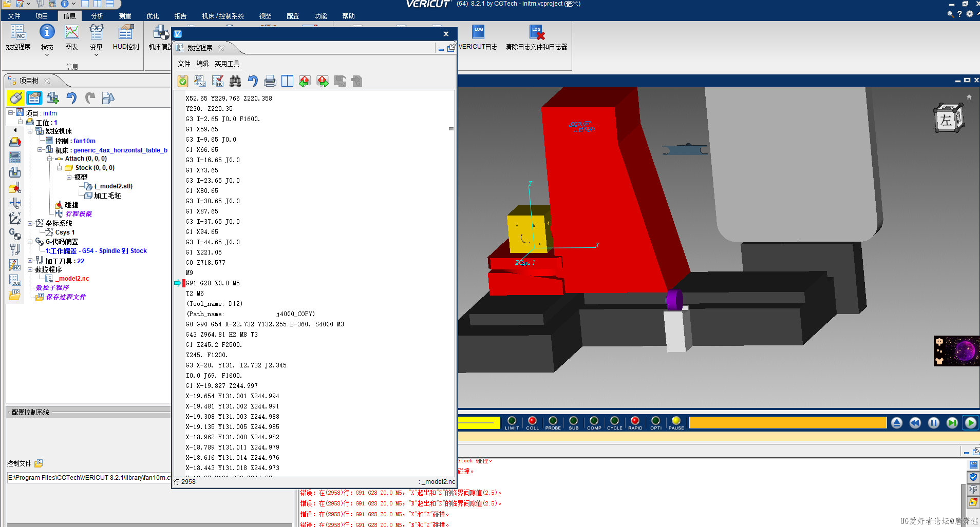Expand the 加工刀具 : 22 tree node
Image resolution: width=980 pixels, height=527 pixels.
[x=30, y=260]
